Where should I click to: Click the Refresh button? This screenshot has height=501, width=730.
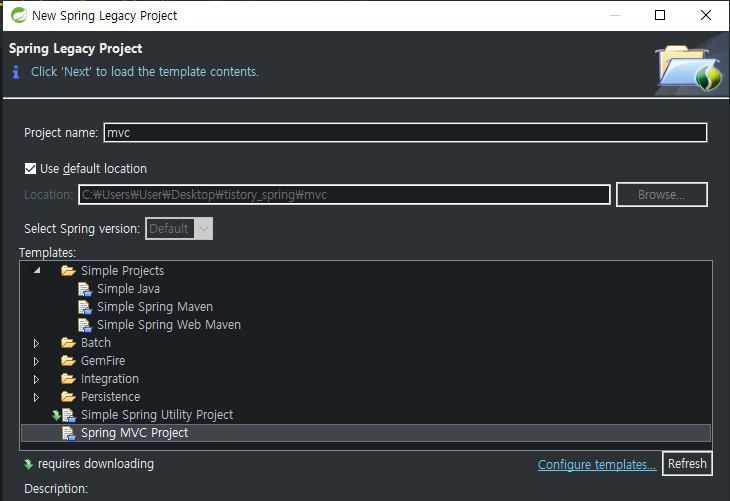pyautogui.click(x=687, y=464)
